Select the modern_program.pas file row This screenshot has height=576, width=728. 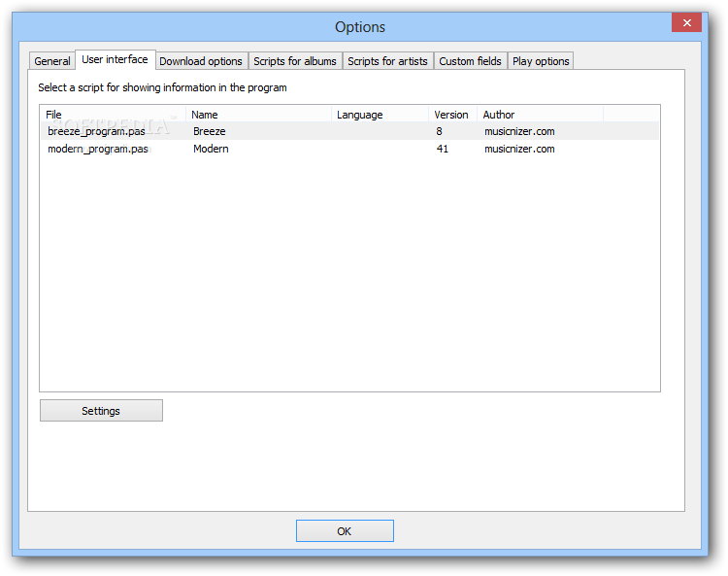point(349,149)
